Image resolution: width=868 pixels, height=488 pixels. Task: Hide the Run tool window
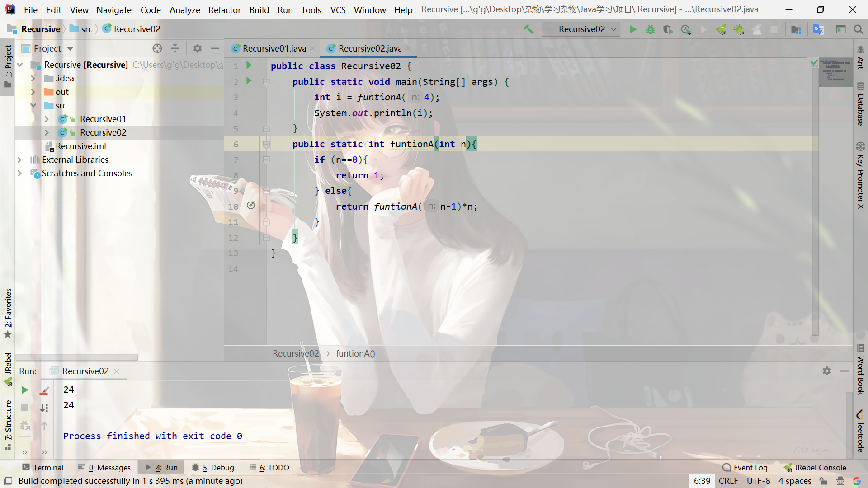[844, 371]
